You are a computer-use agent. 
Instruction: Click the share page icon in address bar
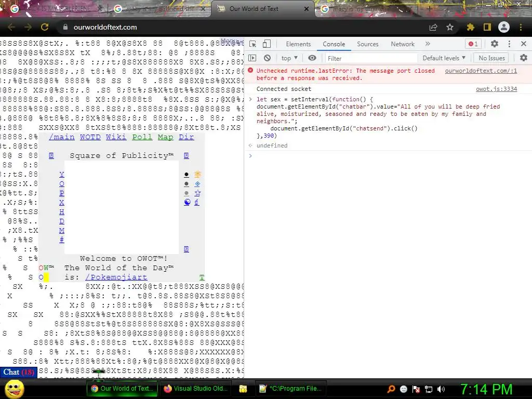433,27
